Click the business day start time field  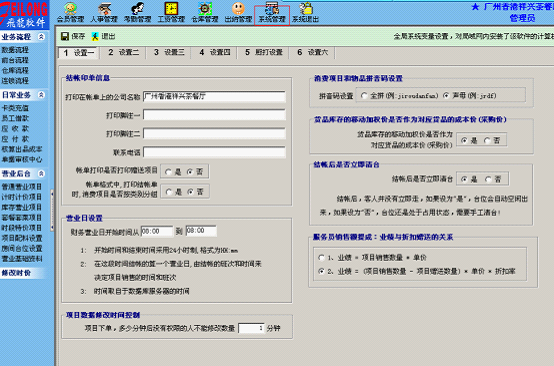click(157, 231)
